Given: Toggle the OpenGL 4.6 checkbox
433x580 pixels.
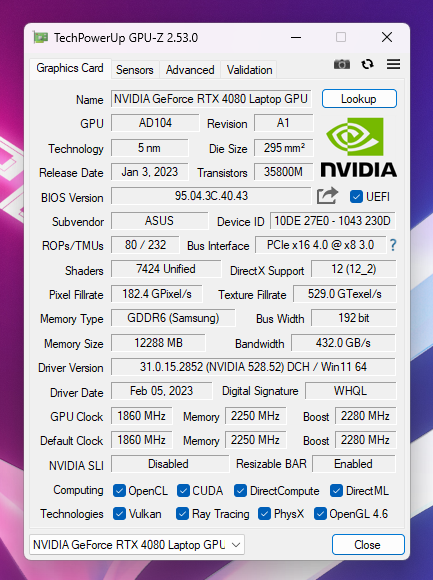Looking at the screenshot, I should 320,514.
